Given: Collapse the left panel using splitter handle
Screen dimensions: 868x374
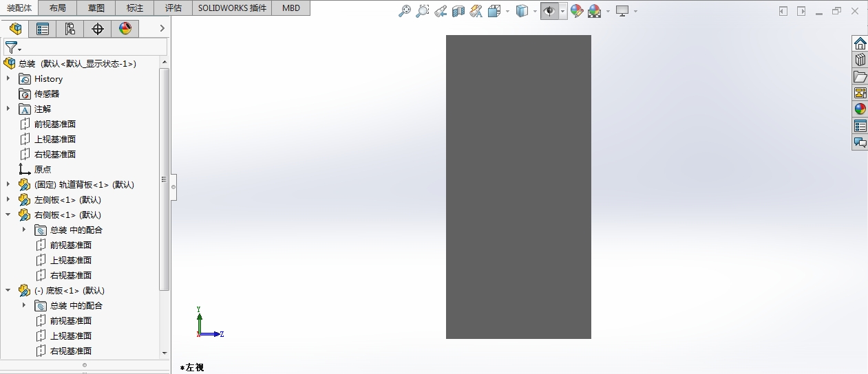Looking at the screenshot, I should (x=173, y=186).
